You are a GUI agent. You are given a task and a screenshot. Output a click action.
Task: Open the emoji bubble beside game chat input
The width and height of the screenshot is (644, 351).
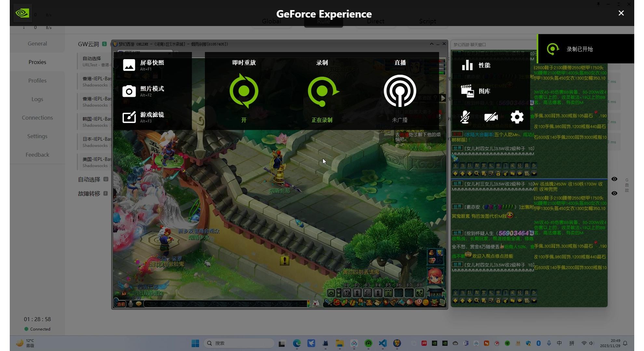(x=139, y=304)
